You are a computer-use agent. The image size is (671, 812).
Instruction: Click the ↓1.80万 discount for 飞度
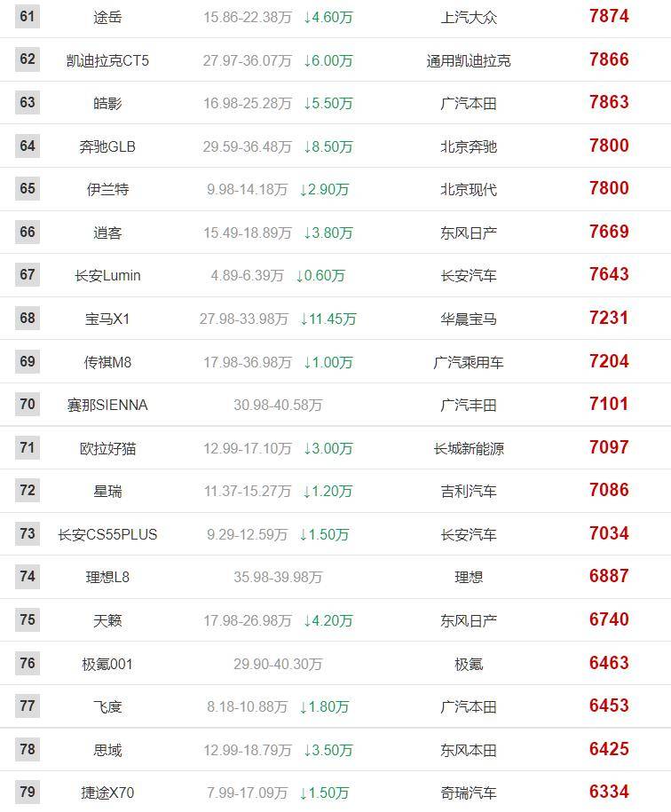(x=324, y=707)
